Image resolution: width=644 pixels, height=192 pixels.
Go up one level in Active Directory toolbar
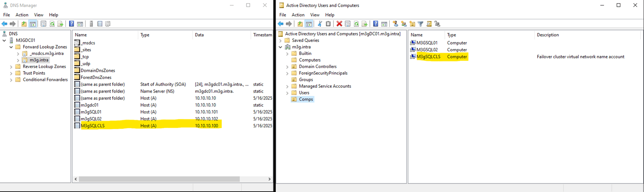(x=300, y=24)
